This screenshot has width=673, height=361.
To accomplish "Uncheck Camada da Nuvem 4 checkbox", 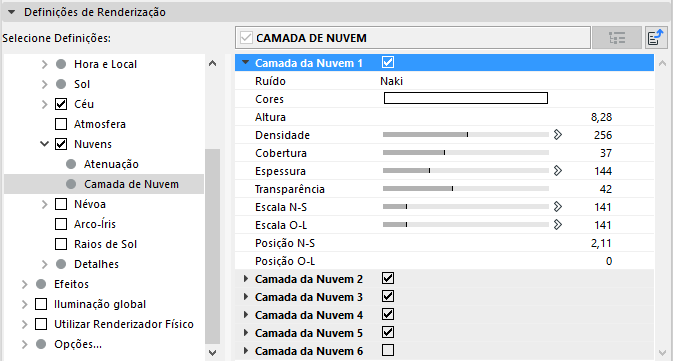I will [x=388, y=314].
